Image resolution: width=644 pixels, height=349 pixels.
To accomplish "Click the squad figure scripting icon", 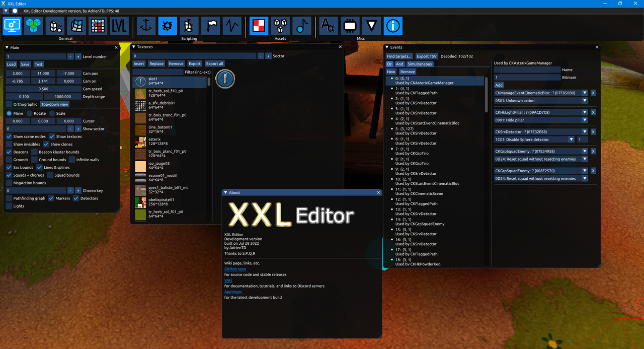I will point(189,26).
